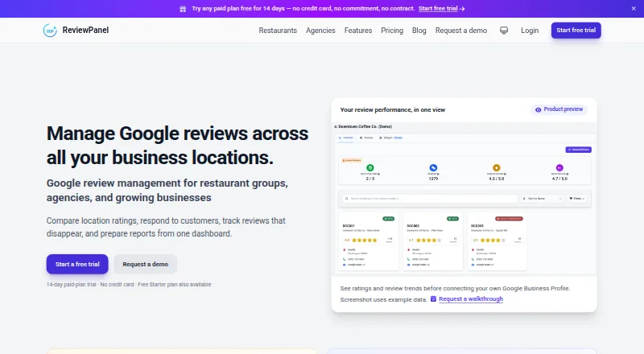Dismiss the top promo banner
The height and width of the screenshot is (354, 644).
(634, 9)
